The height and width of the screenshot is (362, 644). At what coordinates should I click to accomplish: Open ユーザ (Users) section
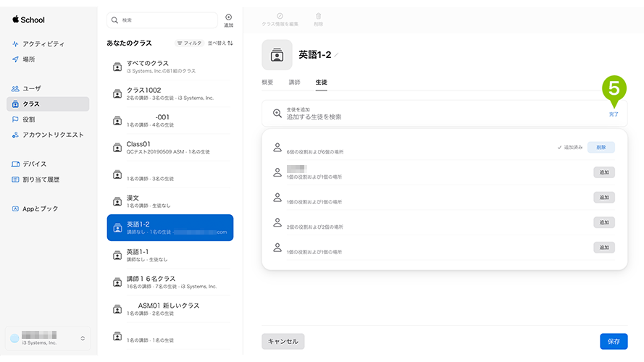coord(26,88)
